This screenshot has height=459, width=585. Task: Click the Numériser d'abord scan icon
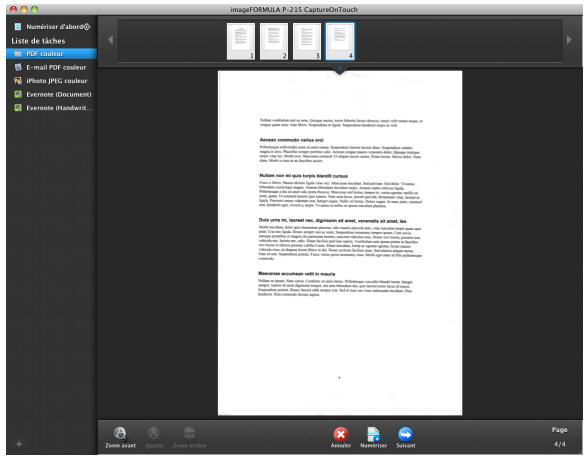[x=18, y=26]
